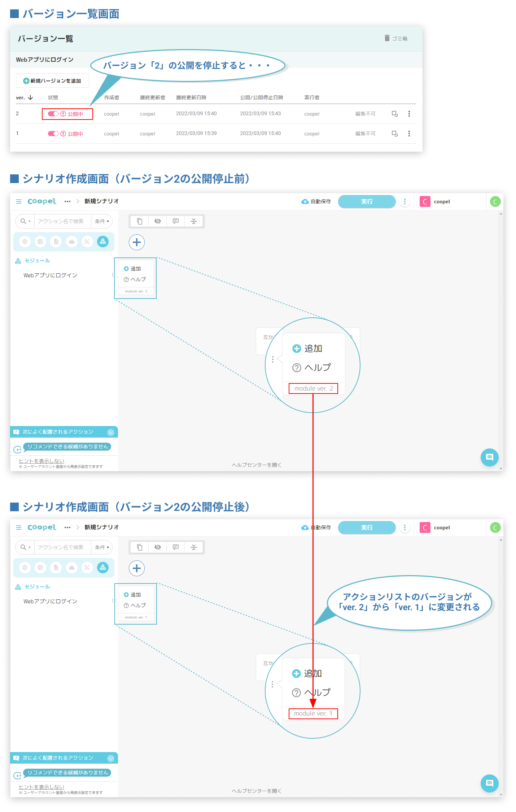Click ヒントを表示しない link in 公開停止後 screen

coord(41,787)
